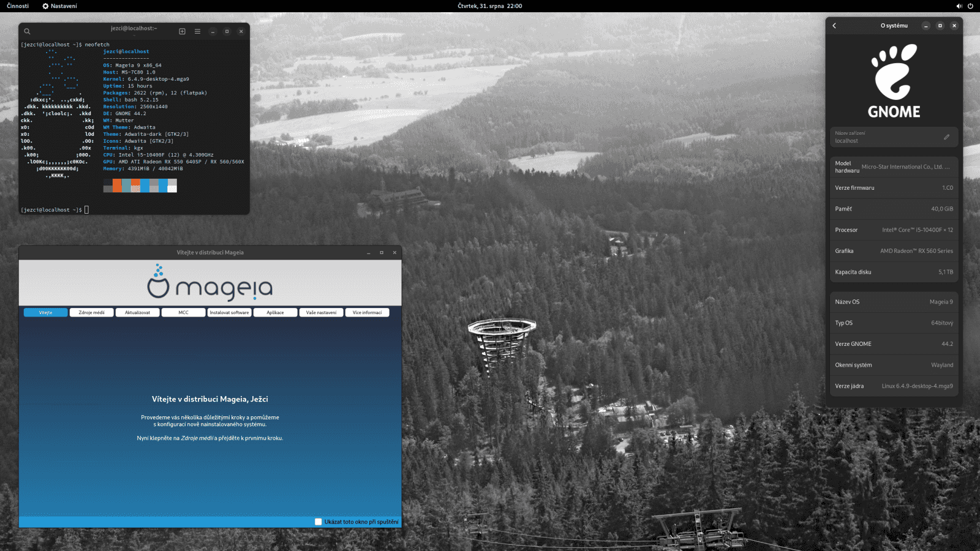
Task: Open the Aktualizovat tab
Action: pos(138,312)
